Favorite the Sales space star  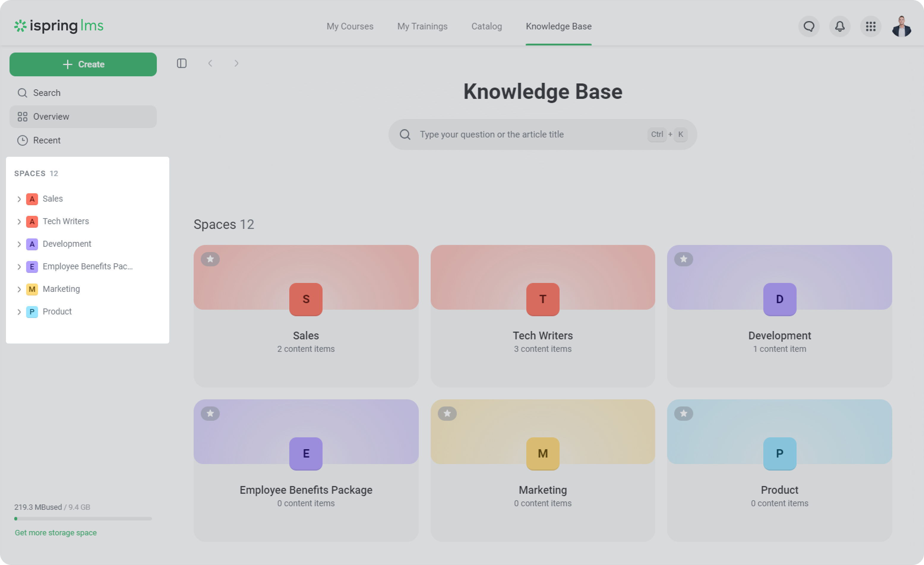click(x=210, y=259)
